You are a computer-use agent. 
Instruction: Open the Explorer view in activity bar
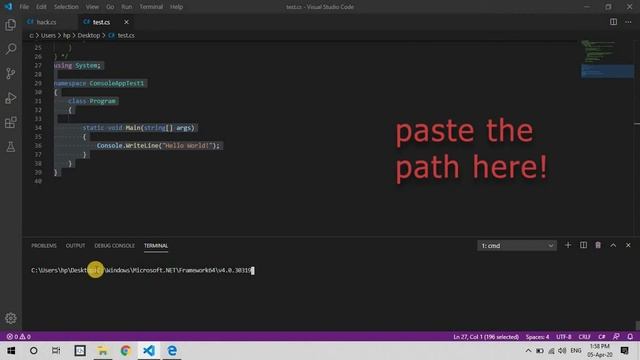point(11,25)
